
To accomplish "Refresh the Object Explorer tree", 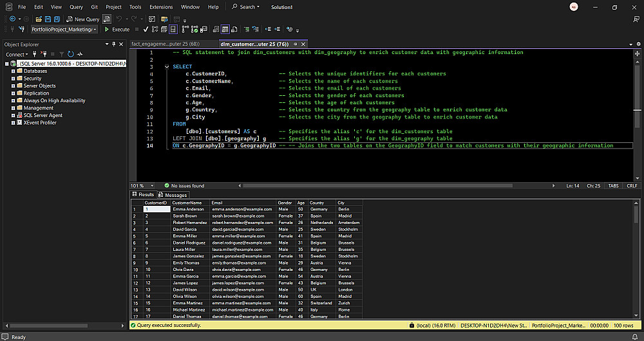I will pos(71,55).
